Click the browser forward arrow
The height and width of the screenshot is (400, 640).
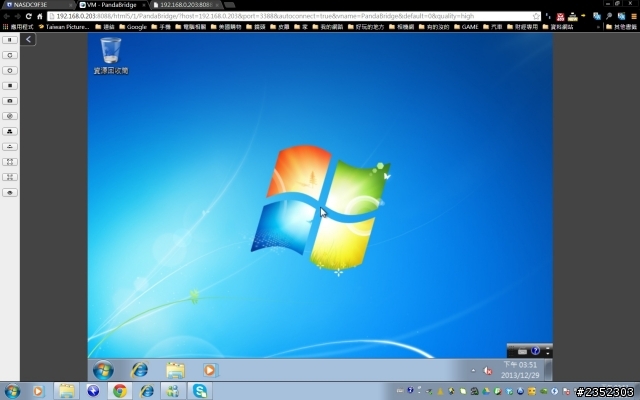(18, 16)
